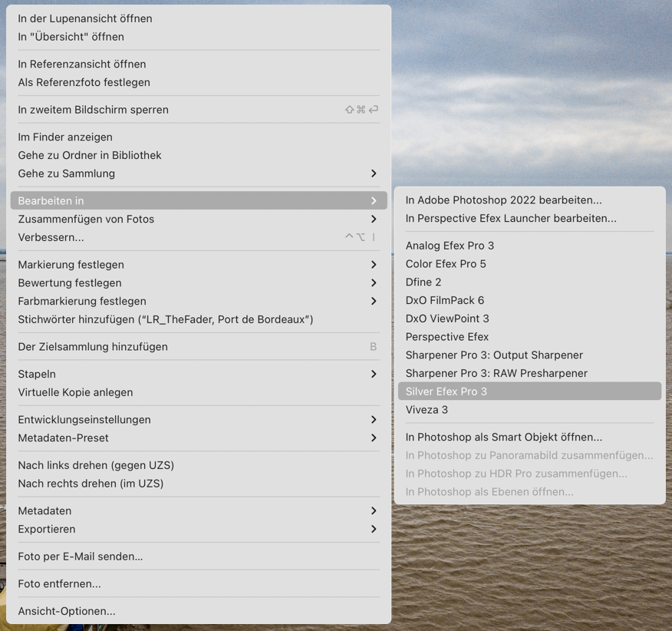Choose In Adobe Photoshop 2022 bearbeiten...

click(x=530, y=200)
